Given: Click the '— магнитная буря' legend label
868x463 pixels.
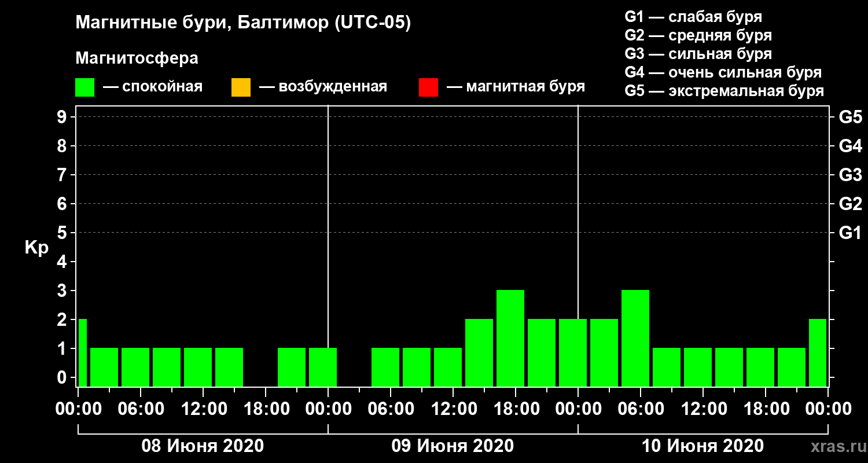Looking at the screenshot, I should tap(516, 87).
